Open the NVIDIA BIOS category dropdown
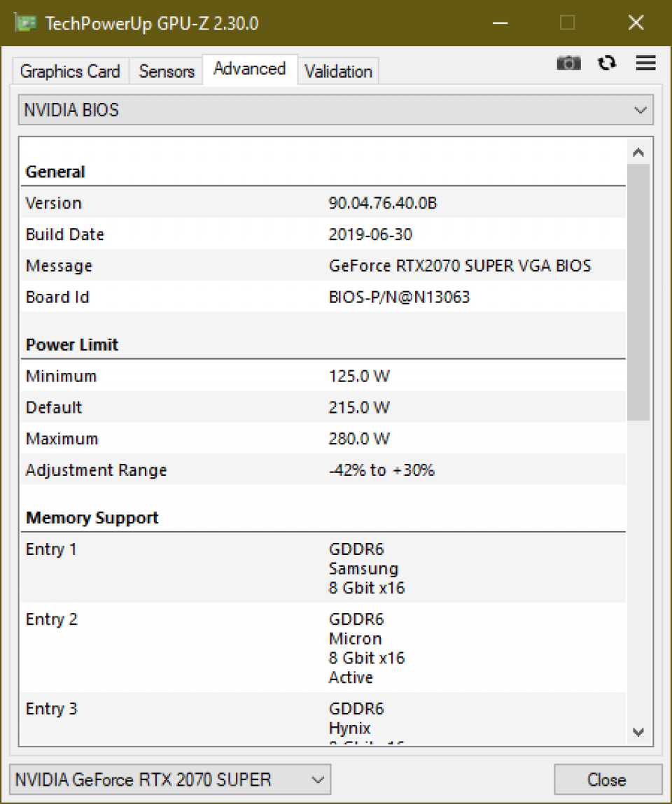This screenshot has width=672, height=804. (x=335, y=110)
